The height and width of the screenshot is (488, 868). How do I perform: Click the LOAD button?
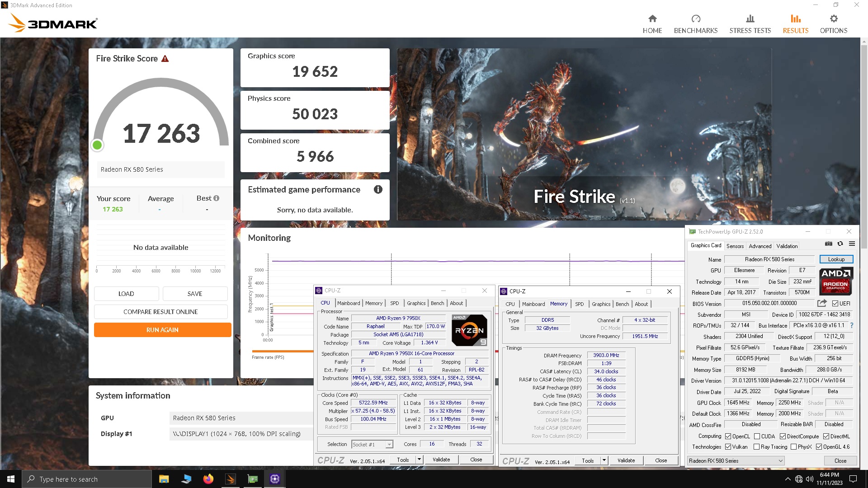pyautogui.click(x=126, y=294)
